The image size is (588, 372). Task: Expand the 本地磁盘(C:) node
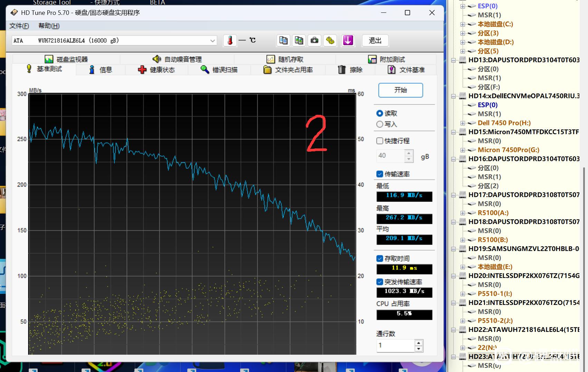[463, 24]
